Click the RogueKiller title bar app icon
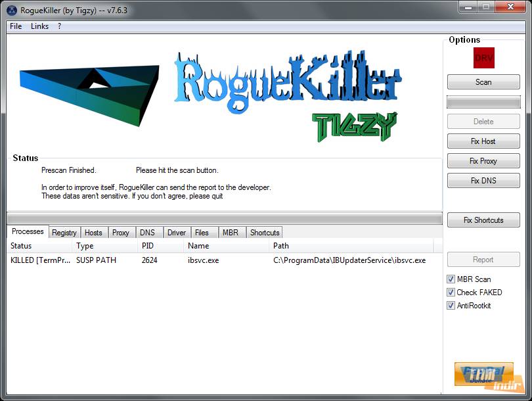 tap(12, 10)
